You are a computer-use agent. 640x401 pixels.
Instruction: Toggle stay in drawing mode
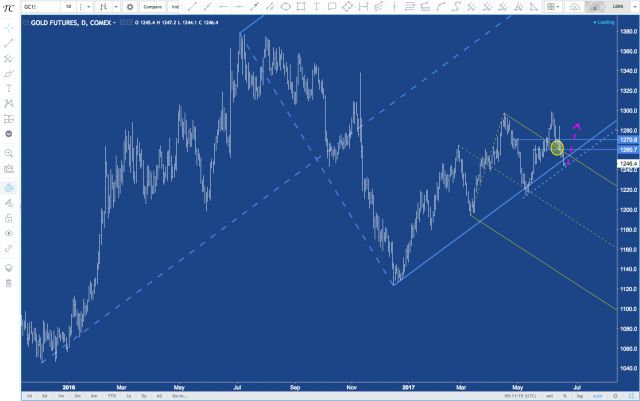point(9,203)
